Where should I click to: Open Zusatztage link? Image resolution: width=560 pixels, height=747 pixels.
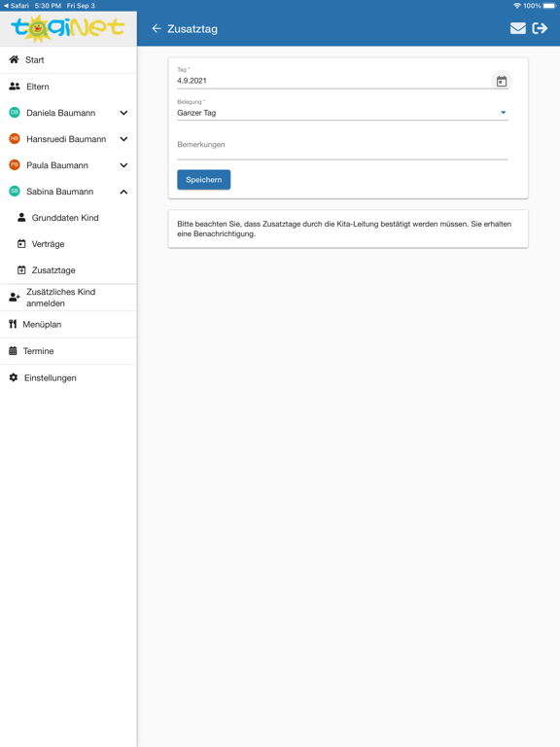pyautogui.click(x=53, y=270)
